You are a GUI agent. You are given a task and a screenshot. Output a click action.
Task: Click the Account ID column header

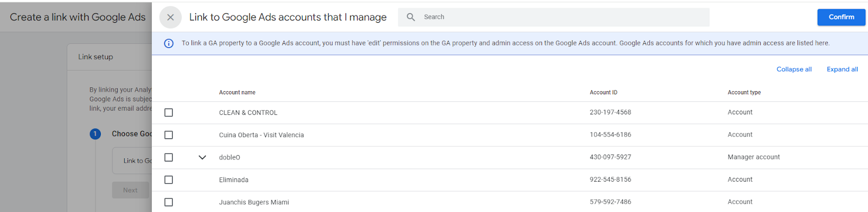pos(603,93)
